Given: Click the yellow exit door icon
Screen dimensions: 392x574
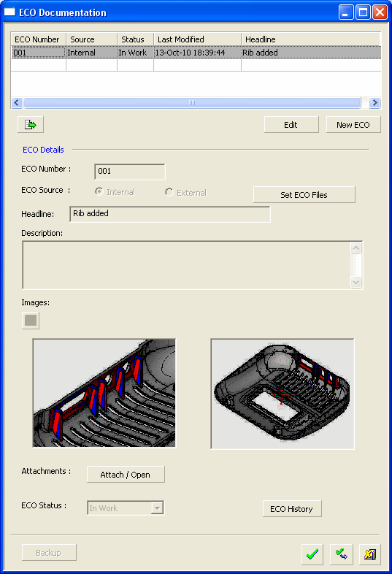Looking at the screenshot, I should click(370, 554).
